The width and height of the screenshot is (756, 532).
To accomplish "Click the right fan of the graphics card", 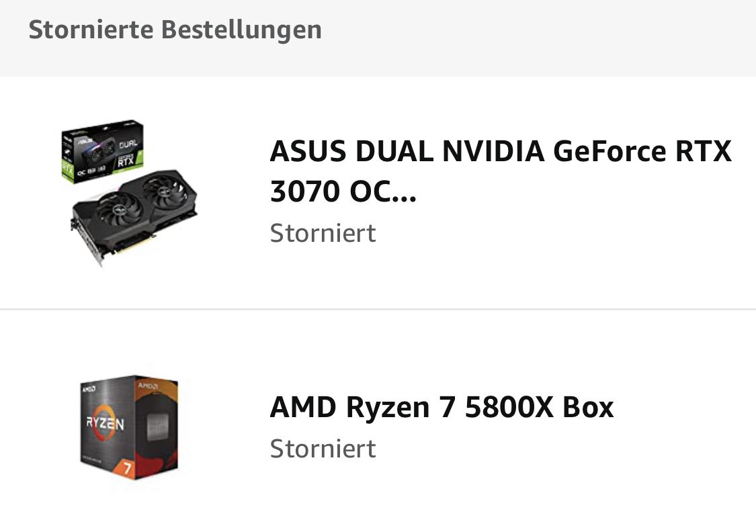I will 165,192.
